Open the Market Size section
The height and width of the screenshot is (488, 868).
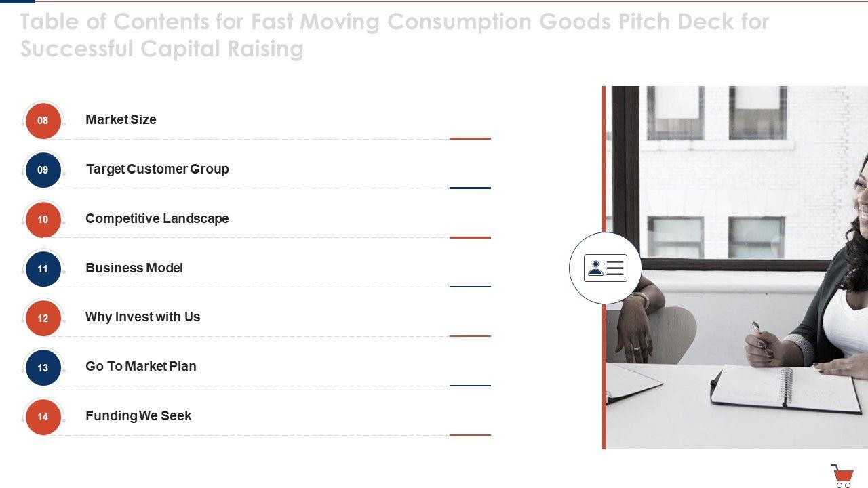tap(121, 120)
